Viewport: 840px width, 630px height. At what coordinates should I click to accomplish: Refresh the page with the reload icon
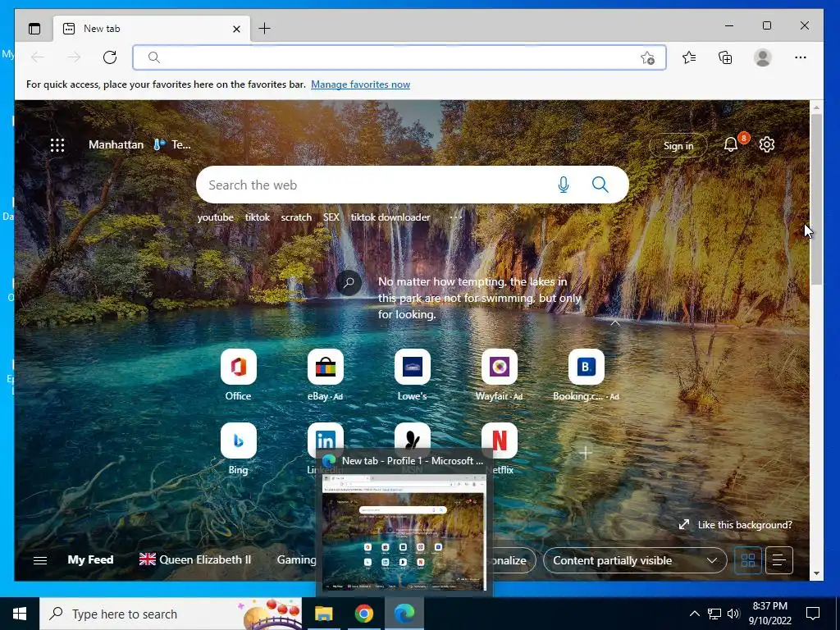coord(110,57)
